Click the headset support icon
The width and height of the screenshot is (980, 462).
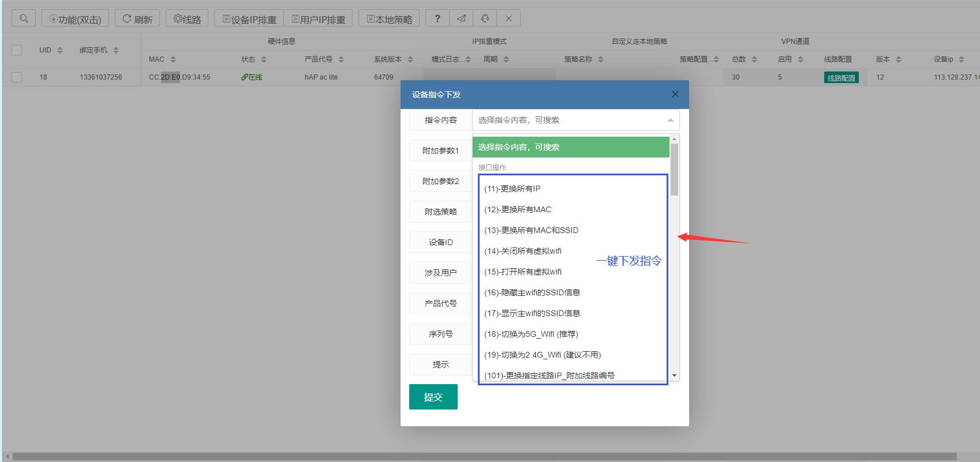coord(485,18)
